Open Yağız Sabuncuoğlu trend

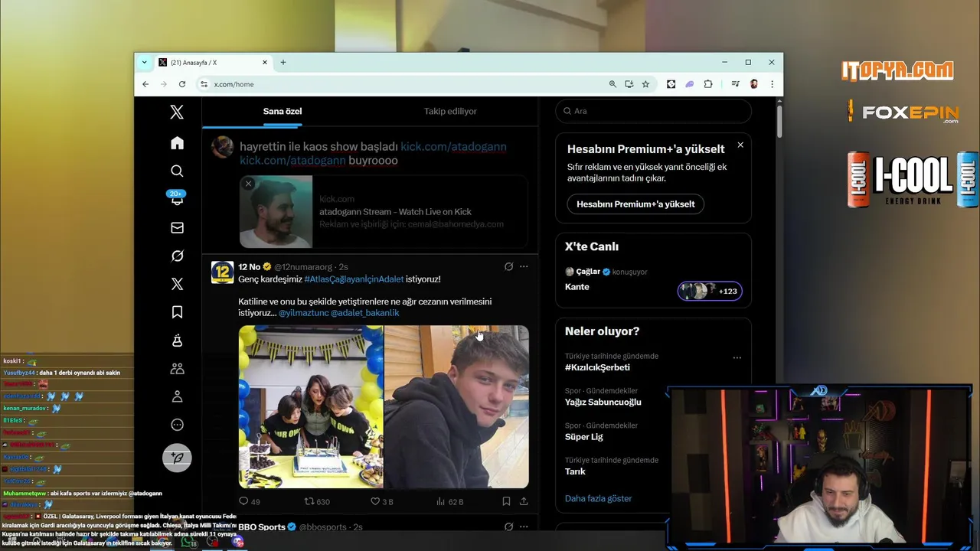(603, 402)
